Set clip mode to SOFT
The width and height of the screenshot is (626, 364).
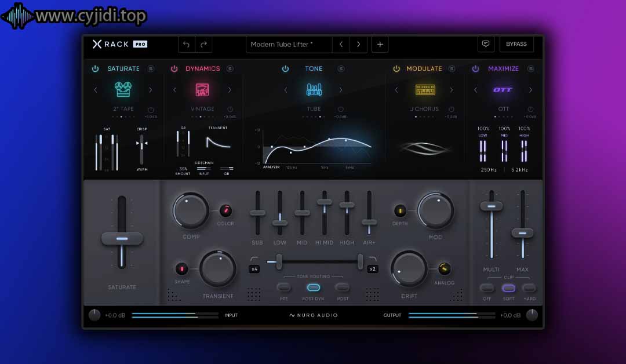coord(508,287)
